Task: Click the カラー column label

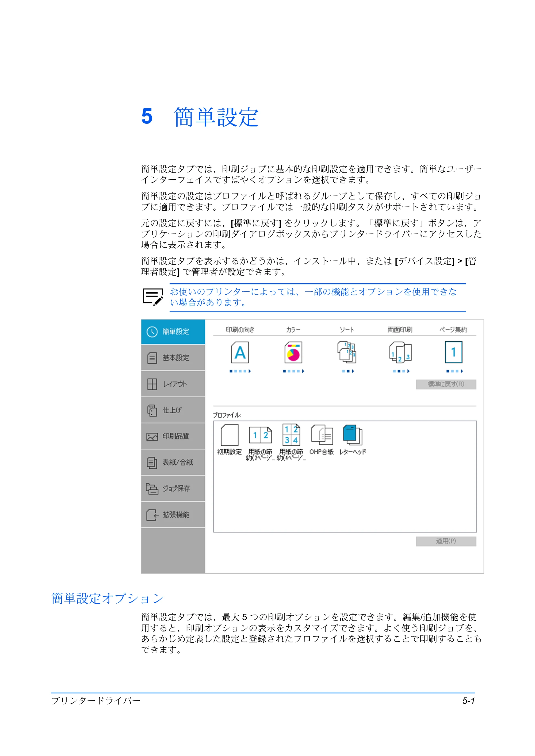Action: (293, 329)
